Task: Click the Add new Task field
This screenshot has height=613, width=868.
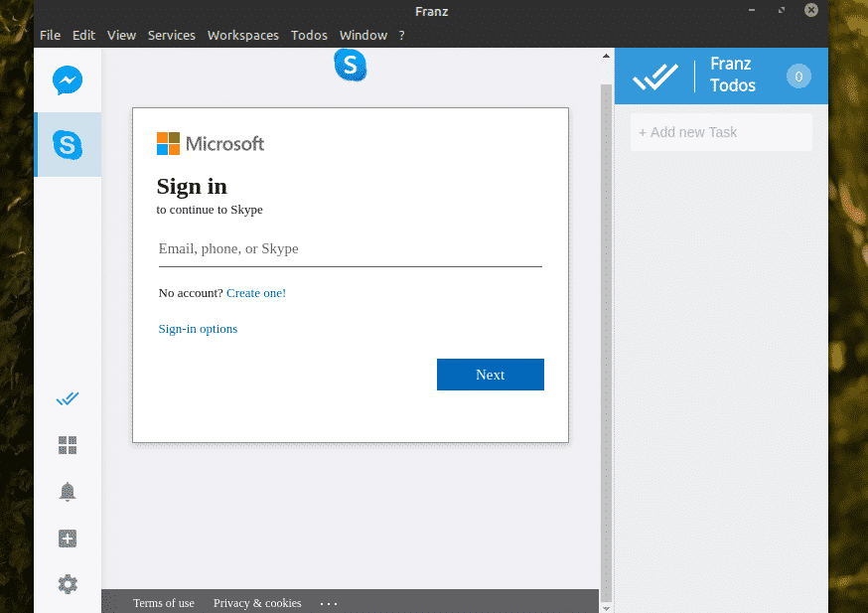Action: click(721, 132)
